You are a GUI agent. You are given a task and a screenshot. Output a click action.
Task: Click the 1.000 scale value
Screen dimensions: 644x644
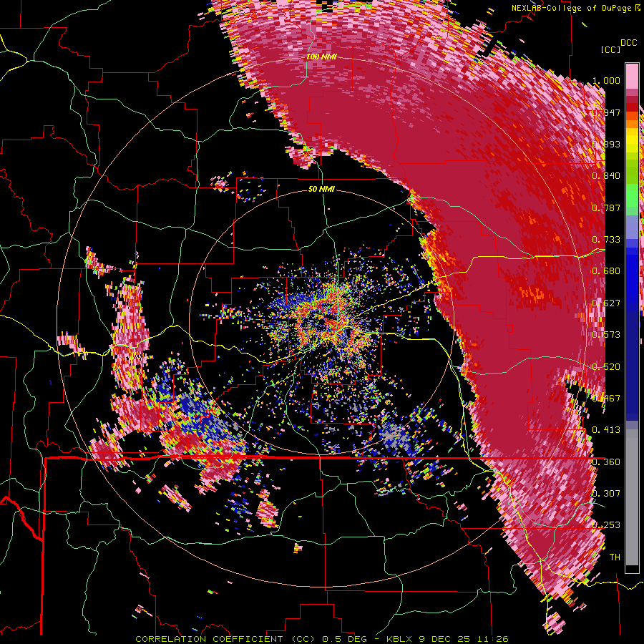(606, 80)
